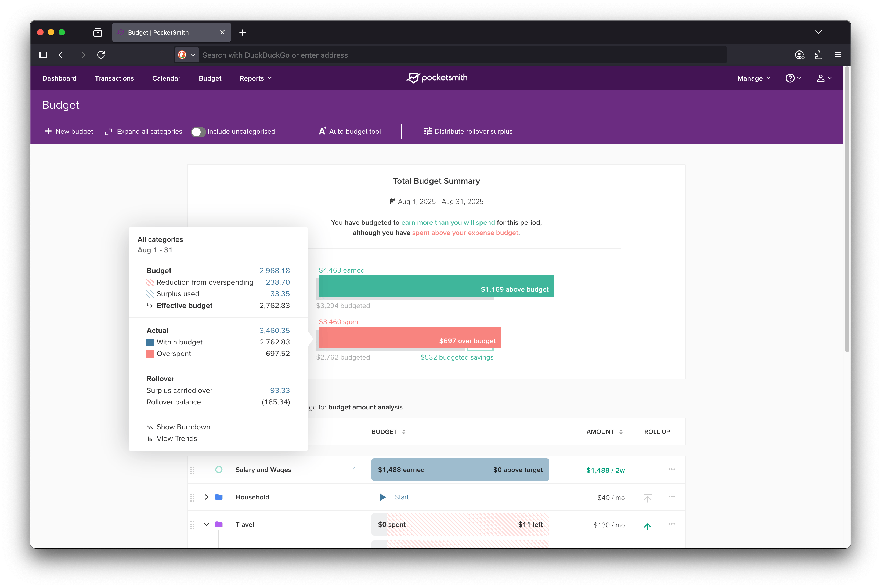Image resolution: width=881 pixels, height=588 pixels.
Task: Click the Household Start play icon
Action: tap(382, 497)
